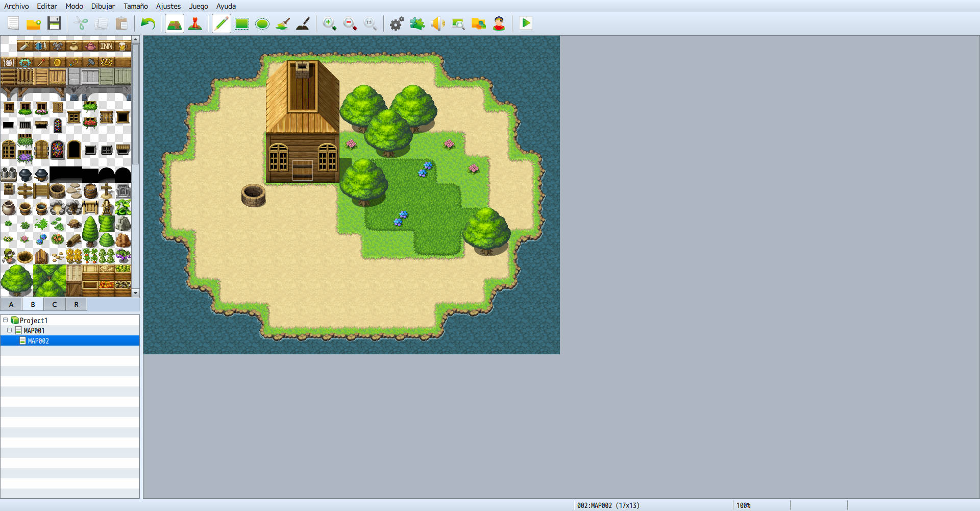This screenshot has width=980, height=511.
Task: Click the tile palette scrollbar thumb
Action: tap(136, 104)
